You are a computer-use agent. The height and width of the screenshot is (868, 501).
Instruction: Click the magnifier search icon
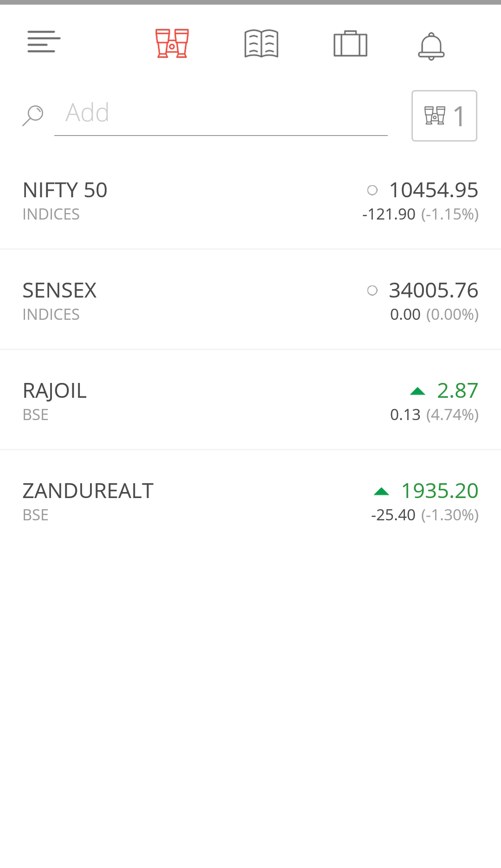(33, 115)
